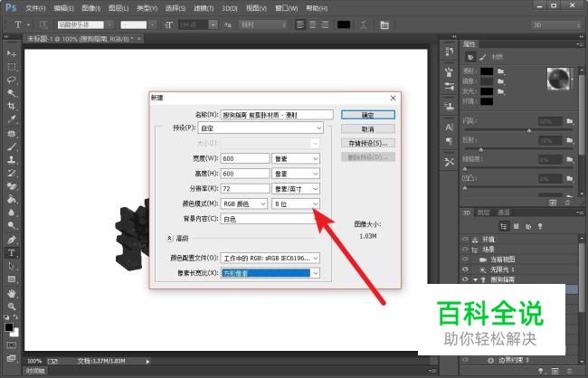Open resolution unit dropdown 像素/英寸

click(296, 189)
